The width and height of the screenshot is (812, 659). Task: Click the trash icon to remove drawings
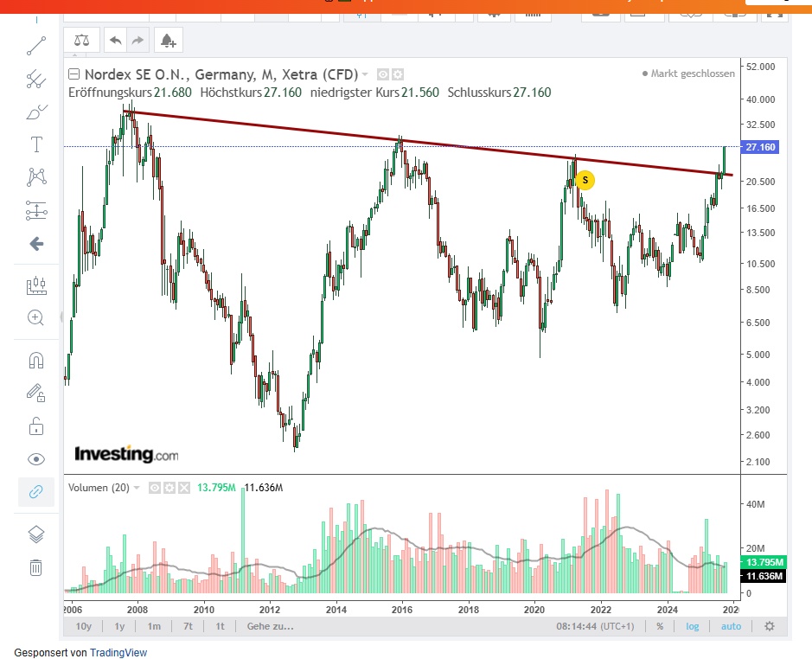tap(35, 567)
